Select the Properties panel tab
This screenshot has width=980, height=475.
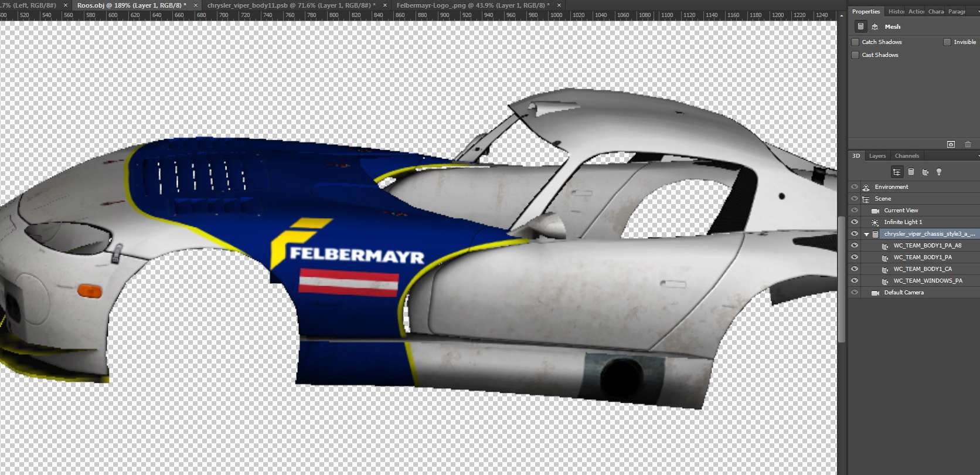866,12
